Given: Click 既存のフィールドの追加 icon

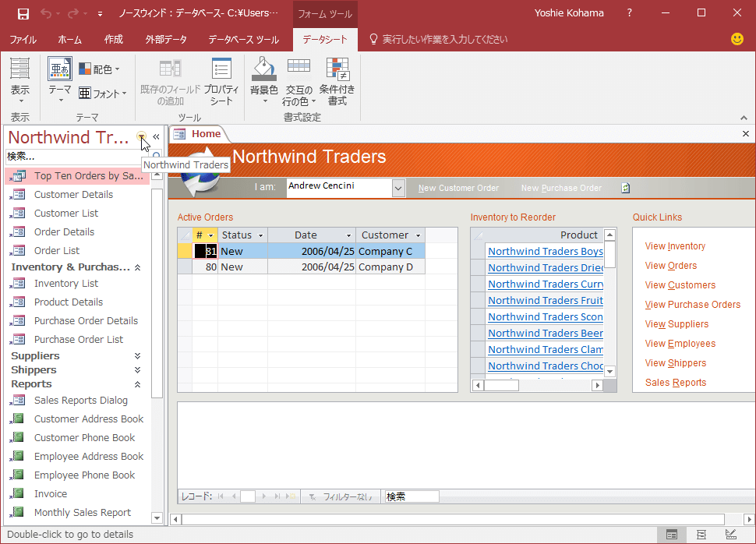Looking at the screenshot, I should click(x=170, y=69).
